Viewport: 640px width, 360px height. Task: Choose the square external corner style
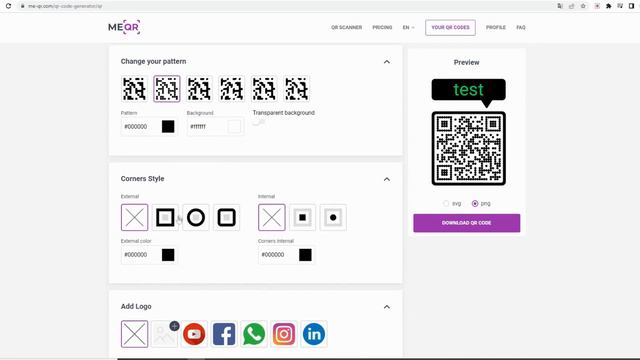coord(165,217)
